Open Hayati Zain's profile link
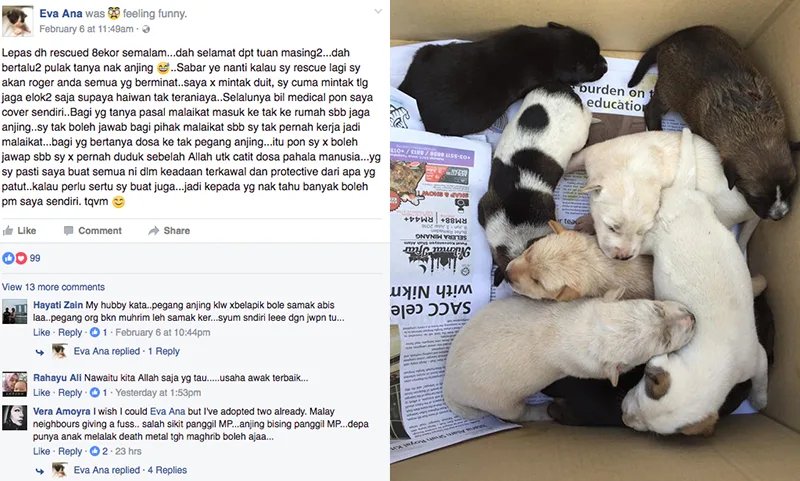 coord(58,305)
